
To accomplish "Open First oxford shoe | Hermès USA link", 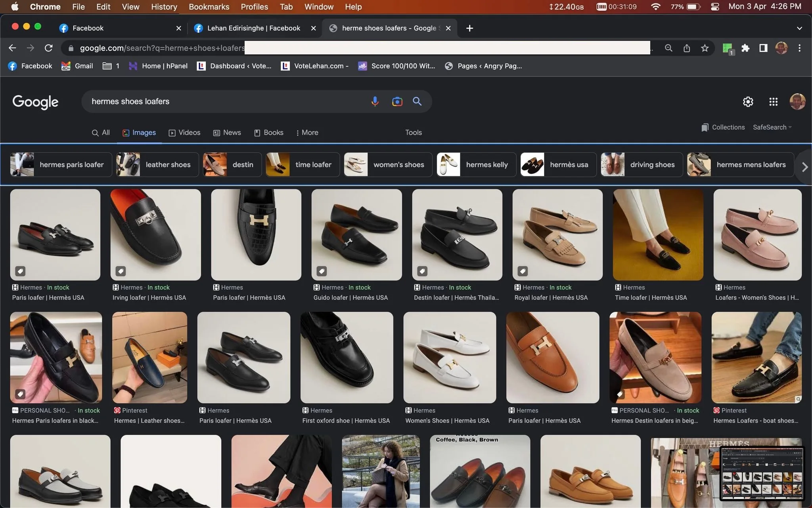I will point(346,421).
